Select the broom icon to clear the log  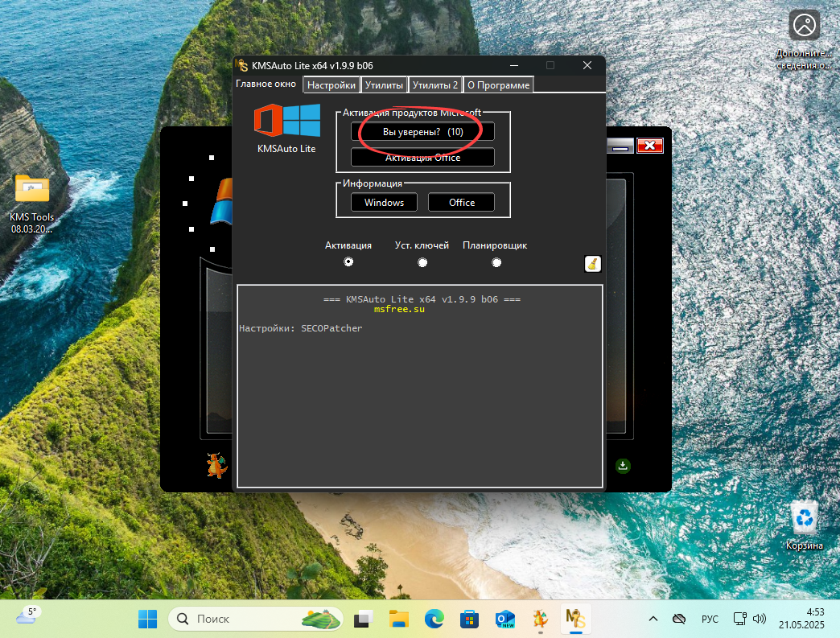(x=593, y=264)
